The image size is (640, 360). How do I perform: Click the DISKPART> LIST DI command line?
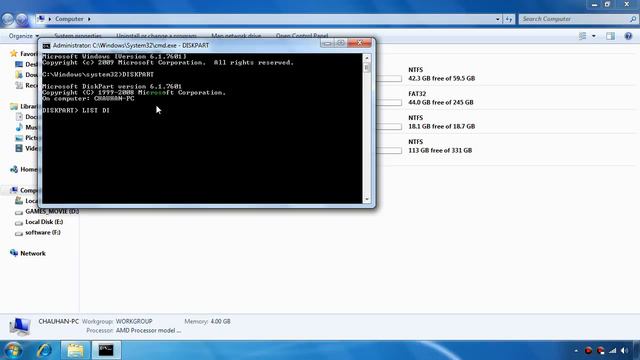pos(76,110)
